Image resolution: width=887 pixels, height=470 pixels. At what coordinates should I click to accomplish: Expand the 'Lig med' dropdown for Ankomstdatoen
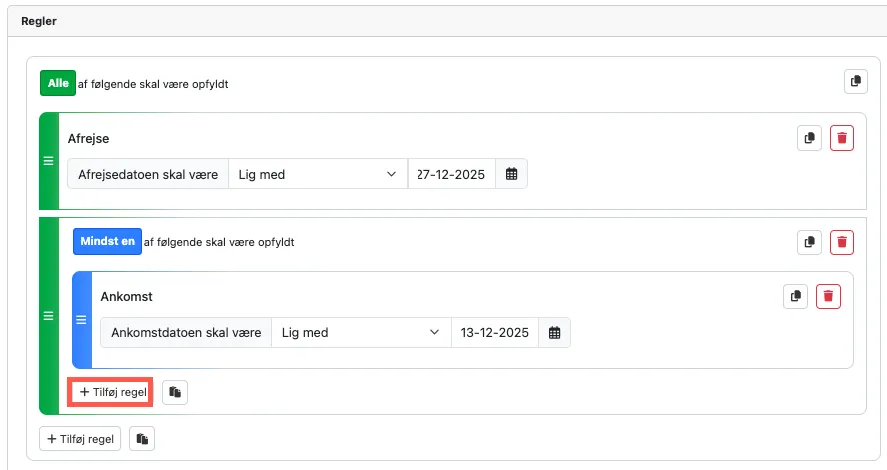(x=360, y=332)
